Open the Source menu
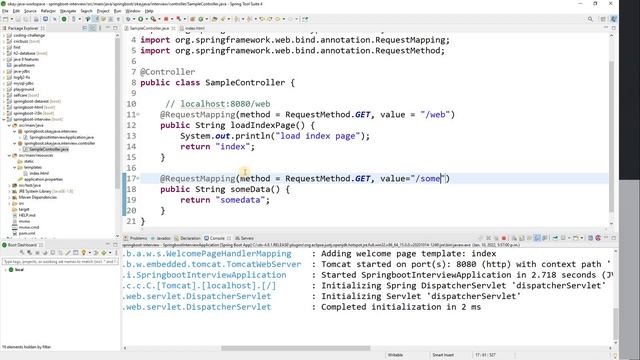The width and height of the screenshot is (640, 360). [30, 11]
